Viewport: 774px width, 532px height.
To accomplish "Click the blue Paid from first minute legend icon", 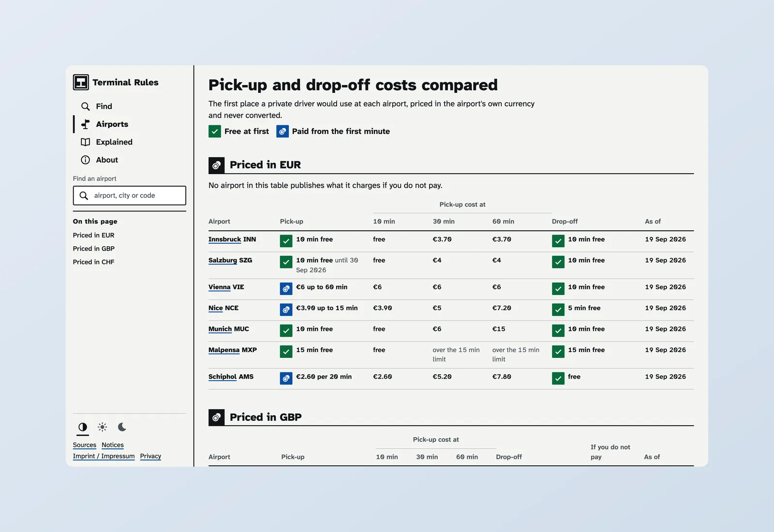I will [x=283, y=132].
